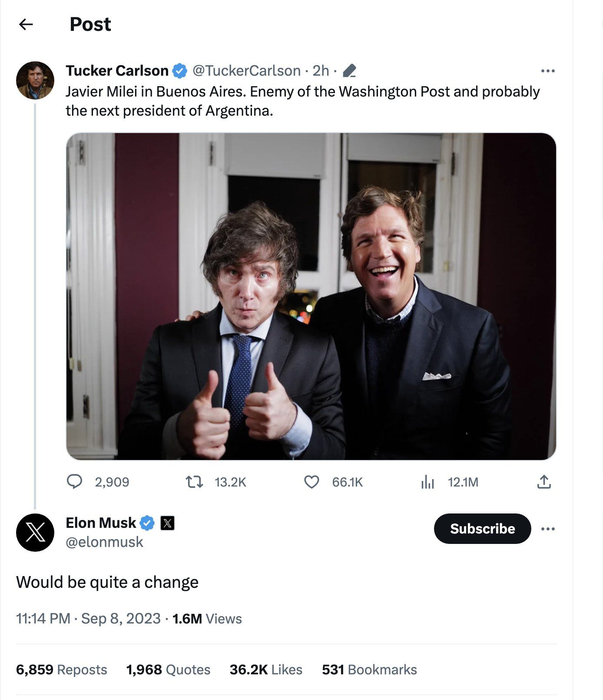View the 6,859 Reposts list
This screenshot has height=700, width=603.
coord(61,670)
